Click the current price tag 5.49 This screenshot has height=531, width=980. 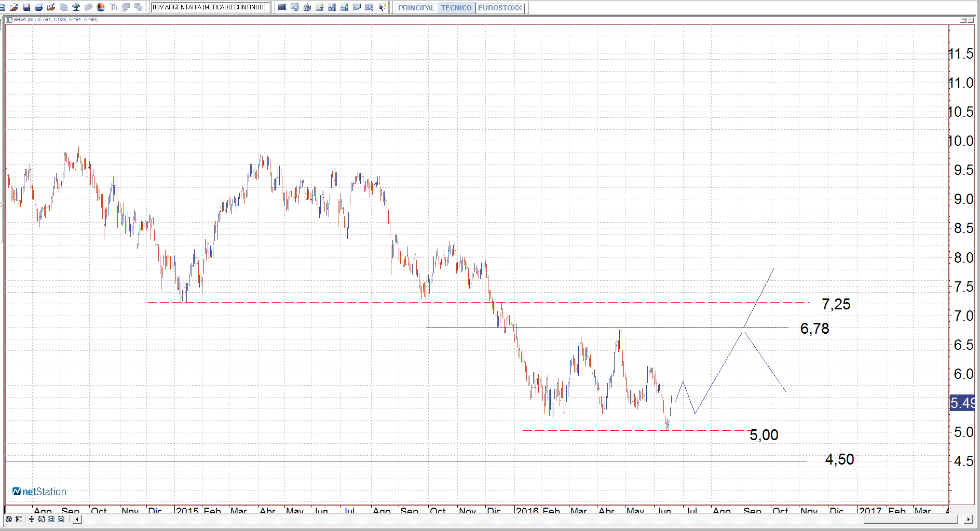tap(962, 403)
